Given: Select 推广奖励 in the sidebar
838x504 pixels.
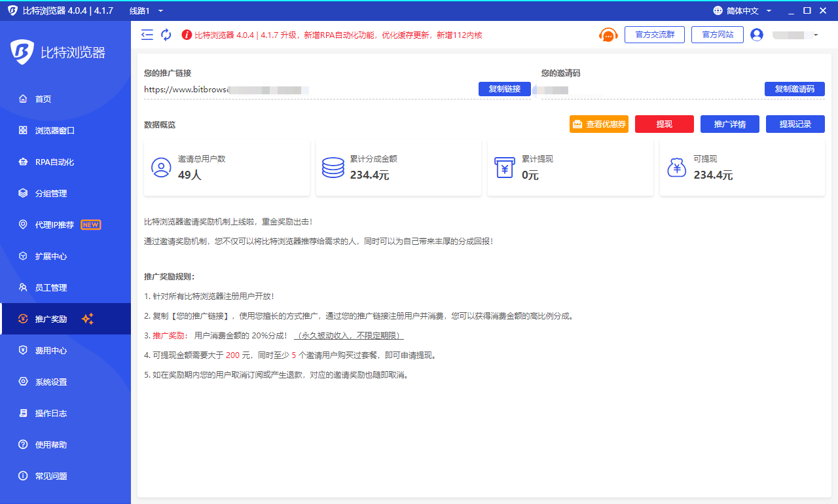Looking at the screenshot, I should [x=65, y=319].
